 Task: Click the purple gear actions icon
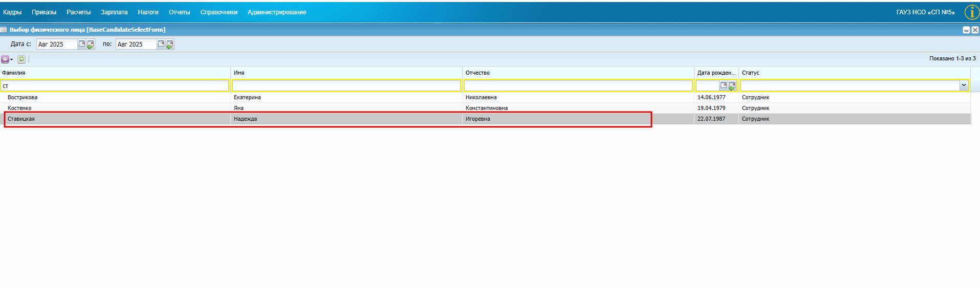[x=5, y=59]
